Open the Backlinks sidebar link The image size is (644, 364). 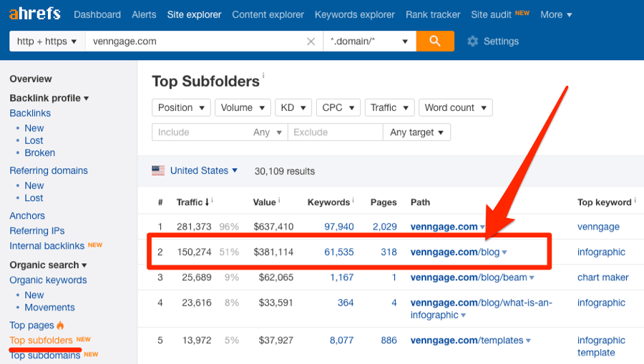pyautogui.click(x=30, y=113)
